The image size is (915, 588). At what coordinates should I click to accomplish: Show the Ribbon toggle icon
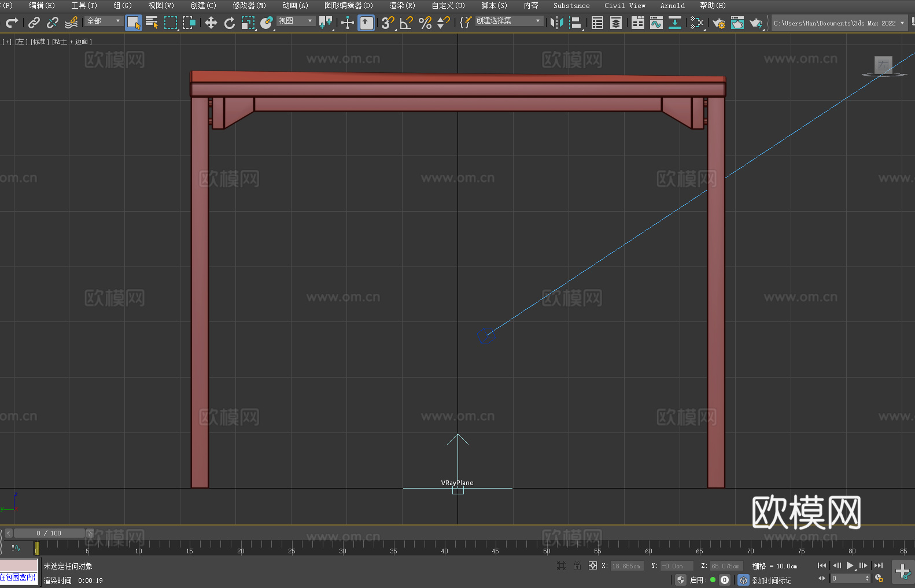click(638, 23)
